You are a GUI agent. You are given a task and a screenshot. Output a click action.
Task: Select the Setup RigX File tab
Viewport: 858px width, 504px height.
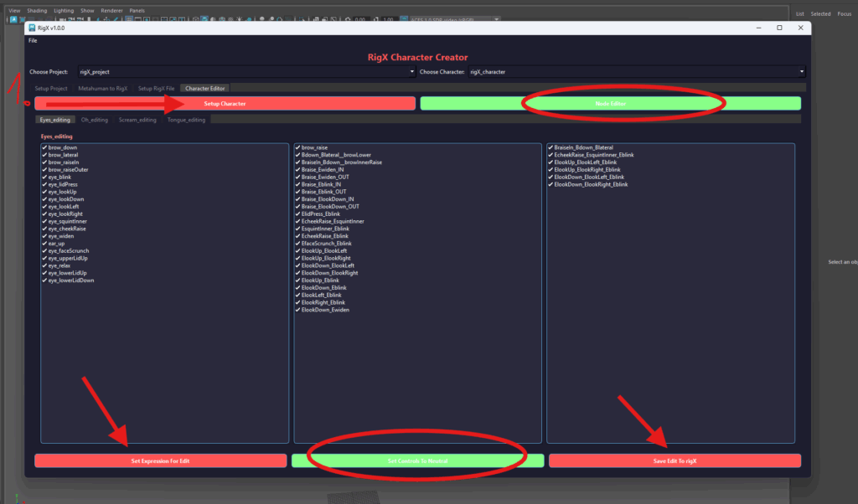click(x=157, y=88)
